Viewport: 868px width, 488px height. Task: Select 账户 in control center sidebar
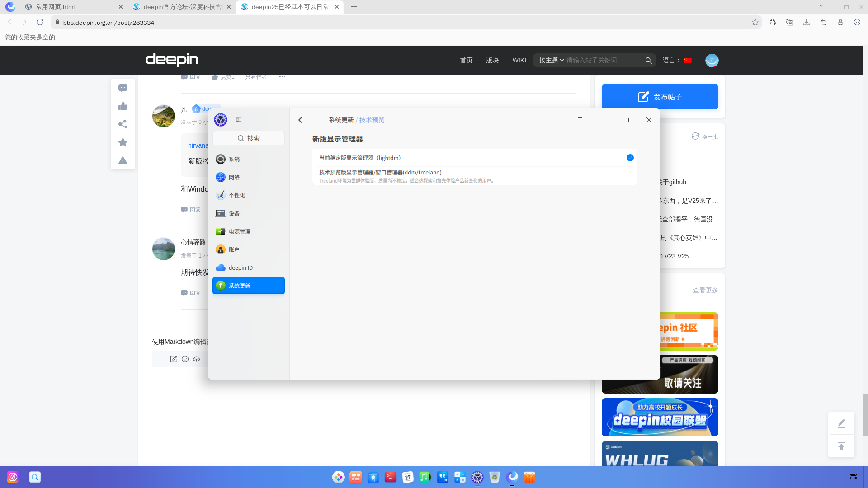(248, 249)
